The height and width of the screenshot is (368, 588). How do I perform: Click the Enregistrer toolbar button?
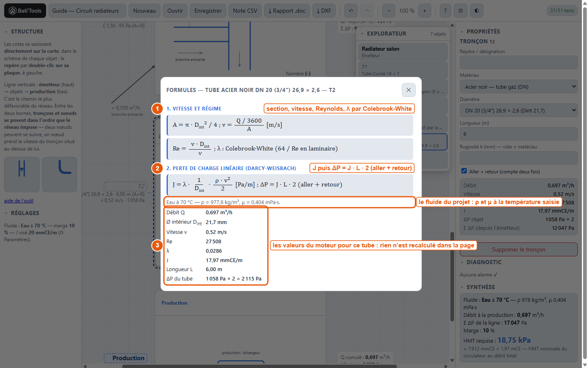[x=208, y=11]
